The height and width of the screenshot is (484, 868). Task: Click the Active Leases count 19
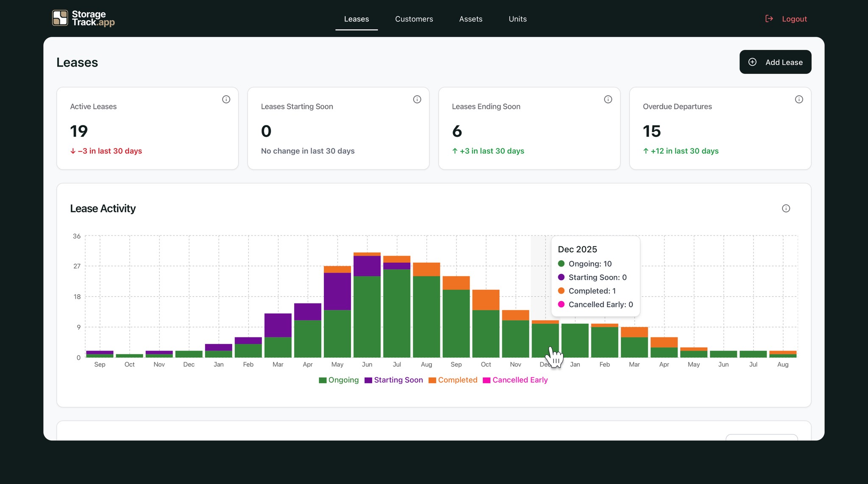[79, 131]
